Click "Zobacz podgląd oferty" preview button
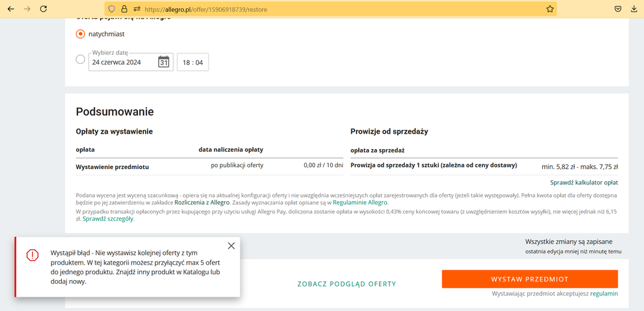This screenshot has width=644, height=311. click(x=346, y=284)
